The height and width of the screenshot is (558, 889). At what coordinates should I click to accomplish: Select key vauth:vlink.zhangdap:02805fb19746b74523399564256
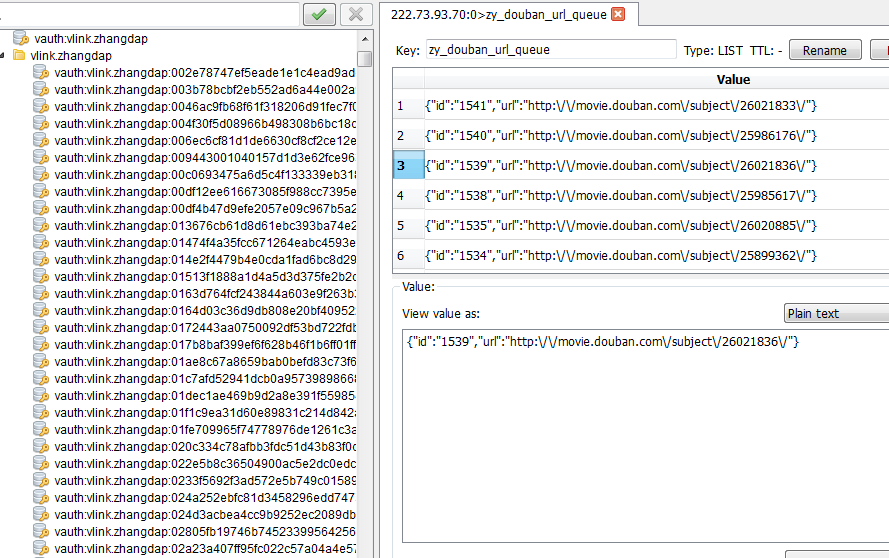205,532
